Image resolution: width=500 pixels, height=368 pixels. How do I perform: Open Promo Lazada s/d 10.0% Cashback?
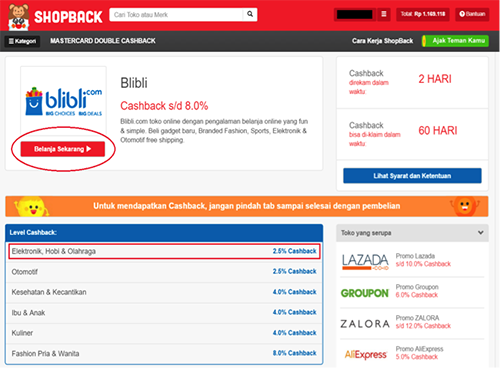click(x=423, y=260)
